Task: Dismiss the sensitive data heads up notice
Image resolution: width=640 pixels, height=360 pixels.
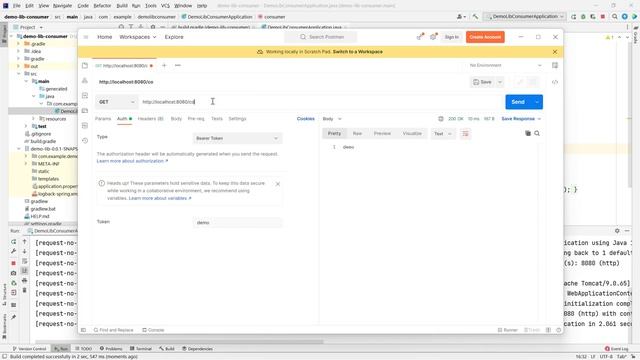Action: (x=278, y=184)
